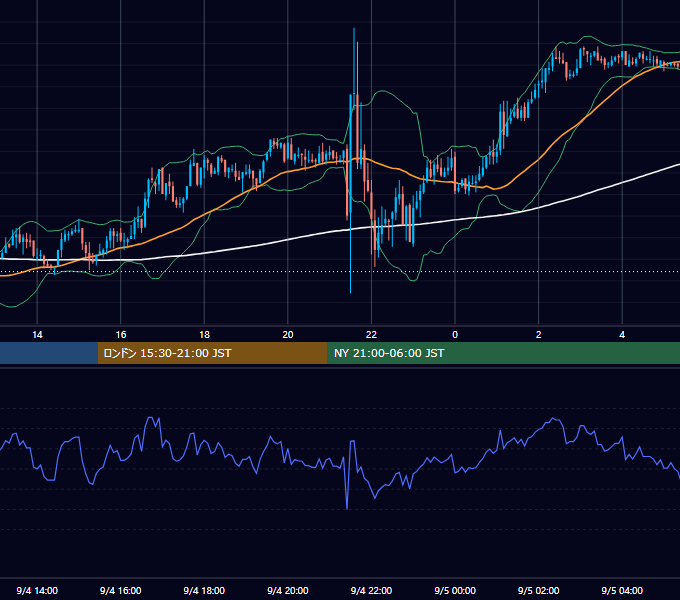Viewport: 680px width, 600px height.
Task: Click the 9/4 18:00 time label
Action: tap(204, 590)
